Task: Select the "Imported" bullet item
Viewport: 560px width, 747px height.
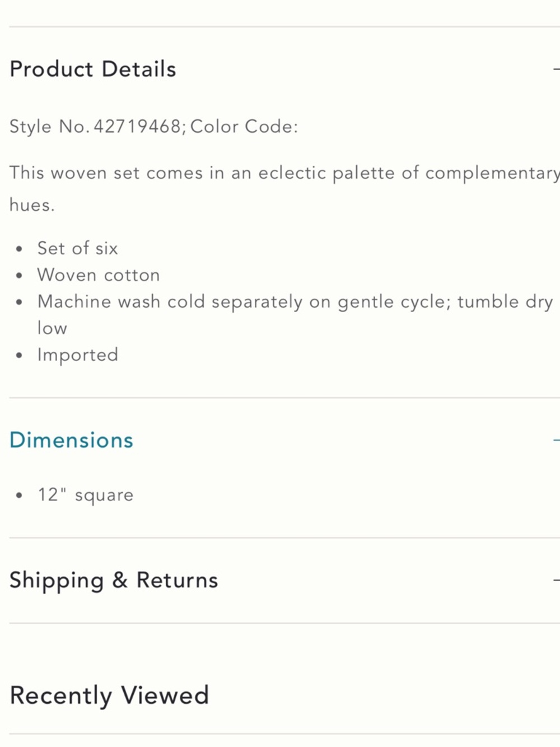Action: click(78, 355)
